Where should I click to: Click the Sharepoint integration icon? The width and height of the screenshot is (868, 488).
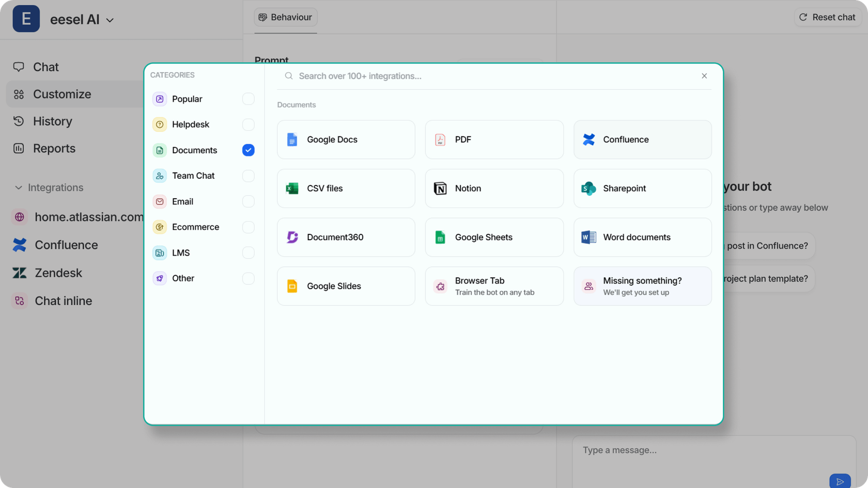(587, 188)
